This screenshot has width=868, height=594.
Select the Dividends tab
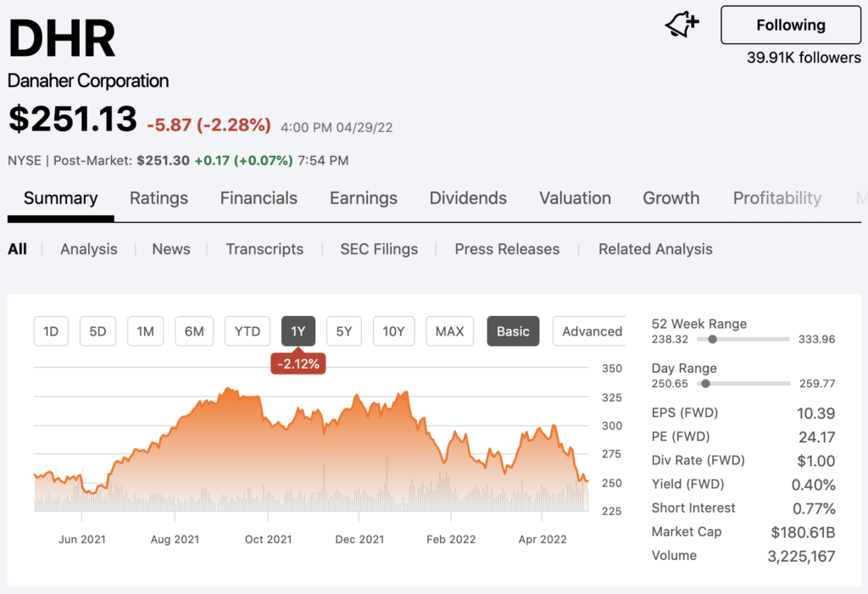(468, 198)
